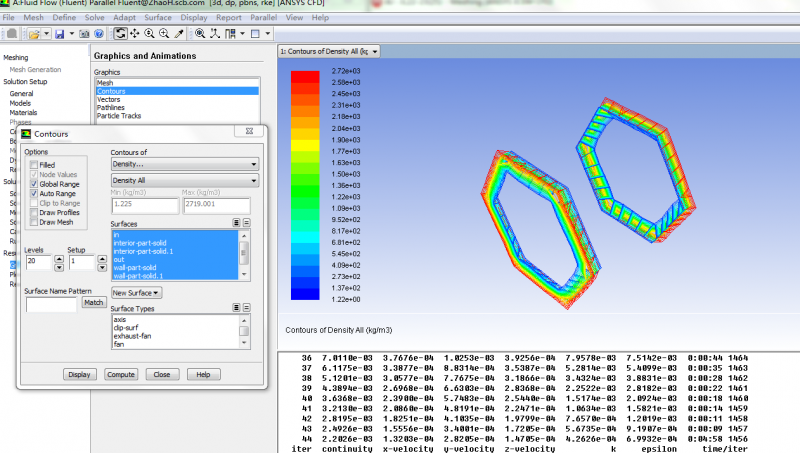Screen dimensions: 800x453
Task: Click the open file folder icon
Action: (x=34, y=34)
